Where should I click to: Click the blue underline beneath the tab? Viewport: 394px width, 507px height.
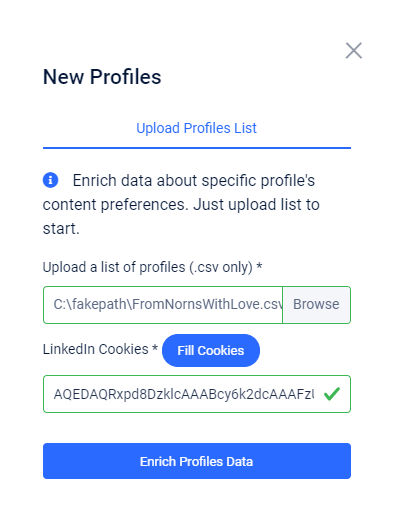click(x=197, y=148)
